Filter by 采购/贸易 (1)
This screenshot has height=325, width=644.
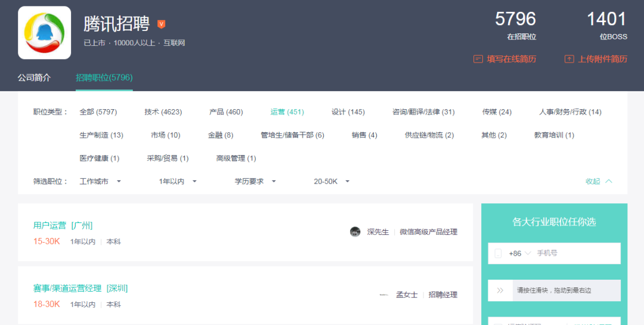click(168, 158)
